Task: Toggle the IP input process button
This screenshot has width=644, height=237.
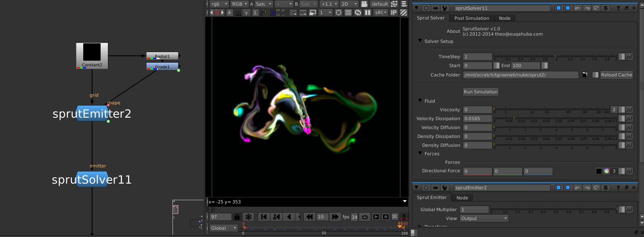Action: click(394, 13)
